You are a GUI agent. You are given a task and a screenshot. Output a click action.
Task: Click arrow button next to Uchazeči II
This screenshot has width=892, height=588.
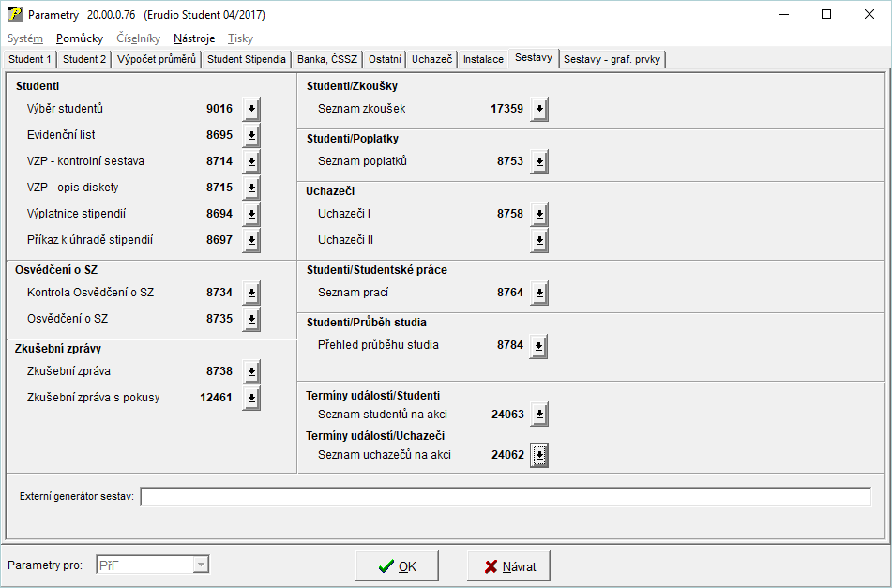[538, 240]
